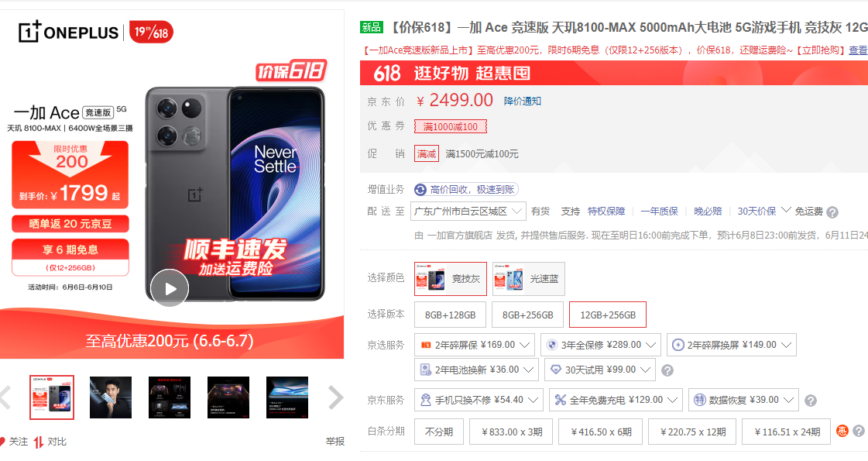Select ¥833.00 x 3期 installment
This screenshot has height=461, width=868.
click(511, 432)
